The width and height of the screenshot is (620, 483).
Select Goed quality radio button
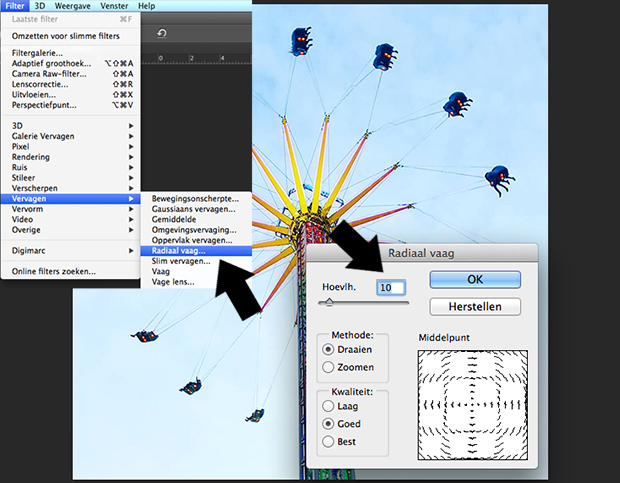pyautogui.click(x=328, y=424)
